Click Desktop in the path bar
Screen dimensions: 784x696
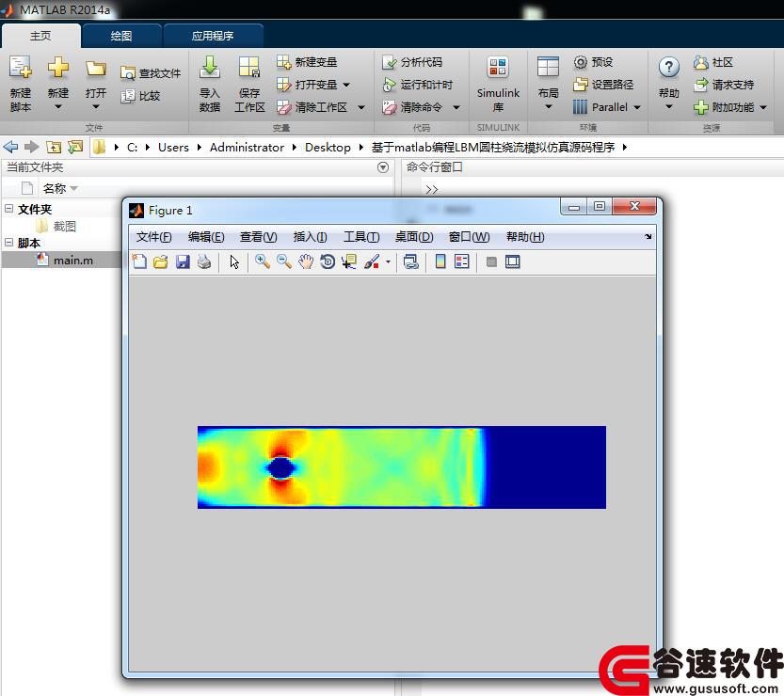(x=328, y=148)
